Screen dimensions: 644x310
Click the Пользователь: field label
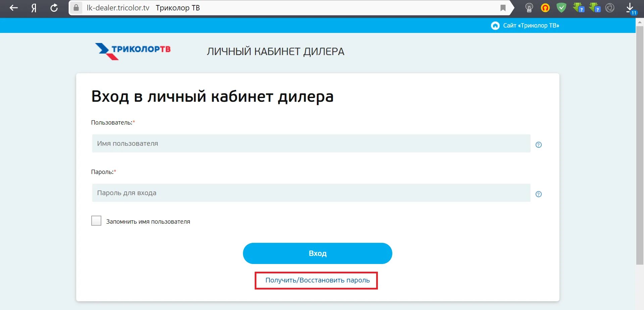113,123
